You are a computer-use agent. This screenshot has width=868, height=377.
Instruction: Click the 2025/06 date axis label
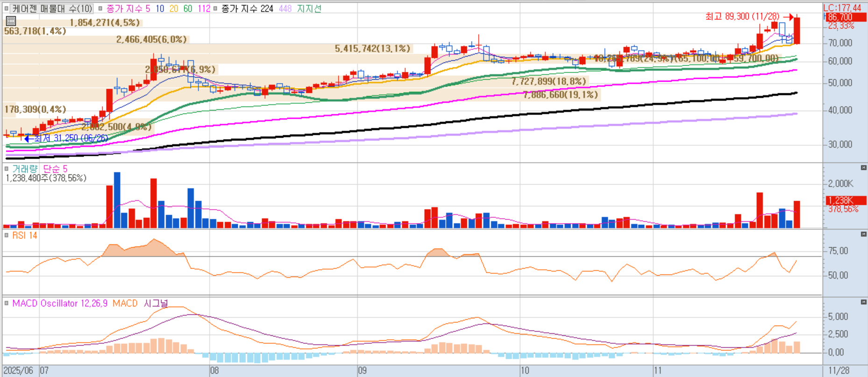(x=18, y=370)
